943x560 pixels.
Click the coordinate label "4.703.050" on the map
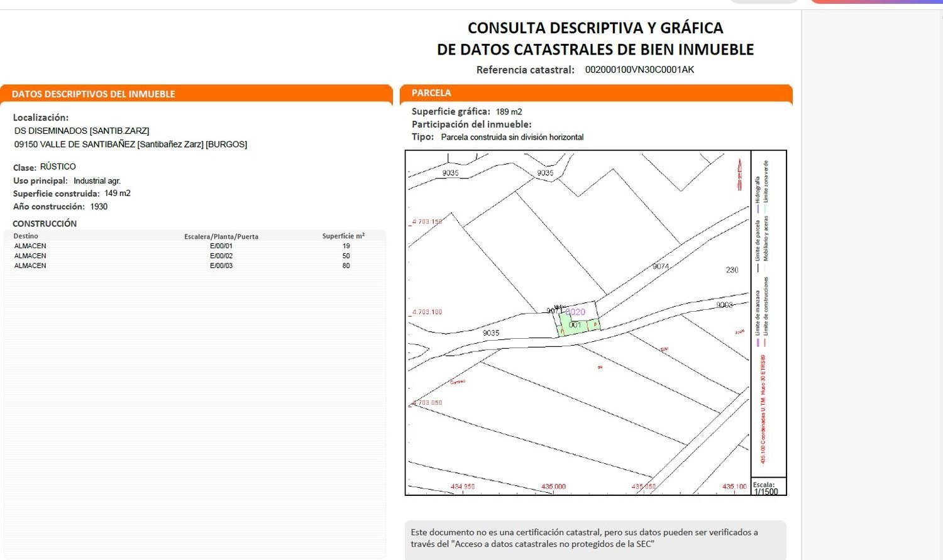[427, 403]
